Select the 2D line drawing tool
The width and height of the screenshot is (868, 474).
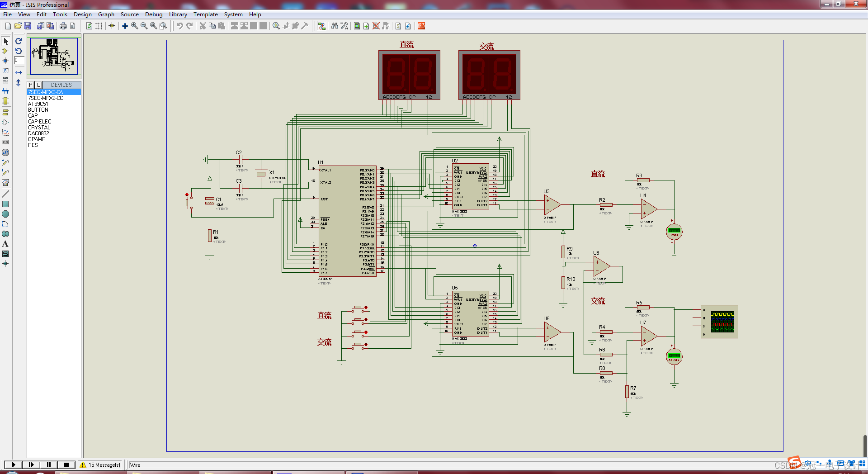coord(5,194)
